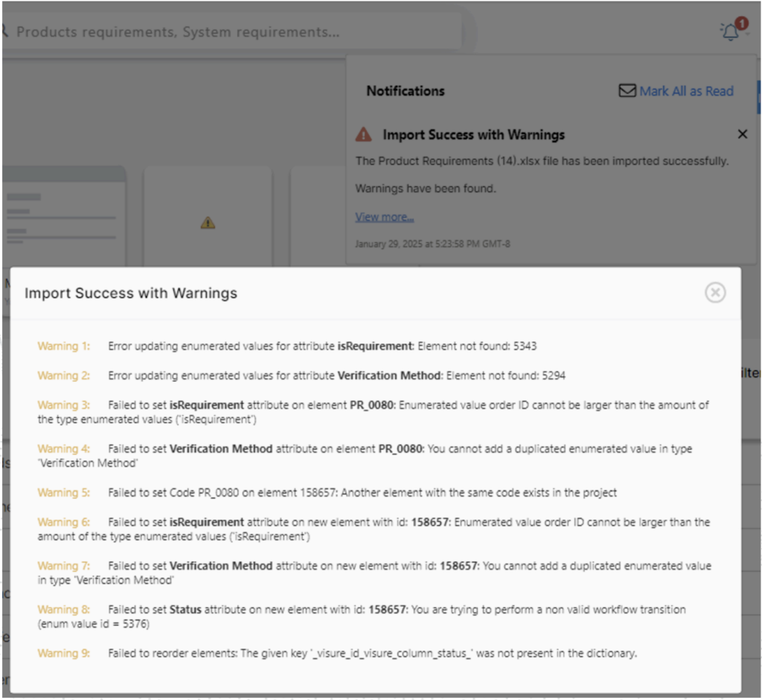
Task: Click the Product Requirements (14).xlsx message text
Action: tap(542, 161)
